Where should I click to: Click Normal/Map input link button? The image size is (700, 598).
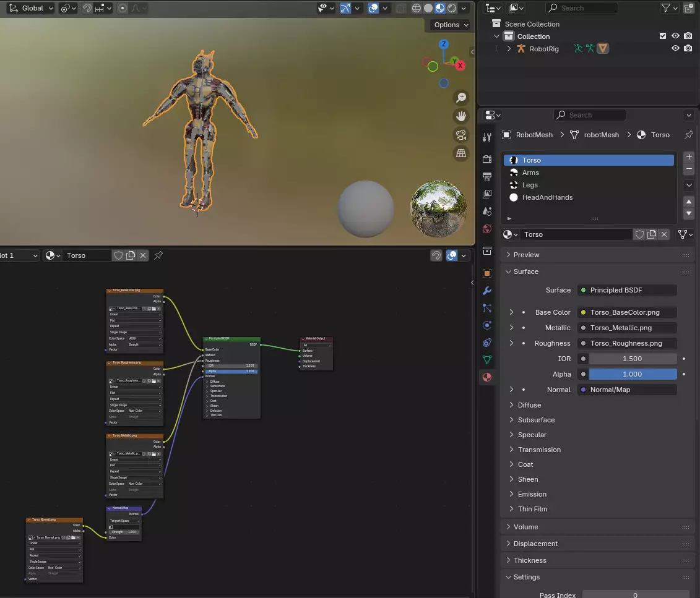pyautogui.click(x=627, y=390)
